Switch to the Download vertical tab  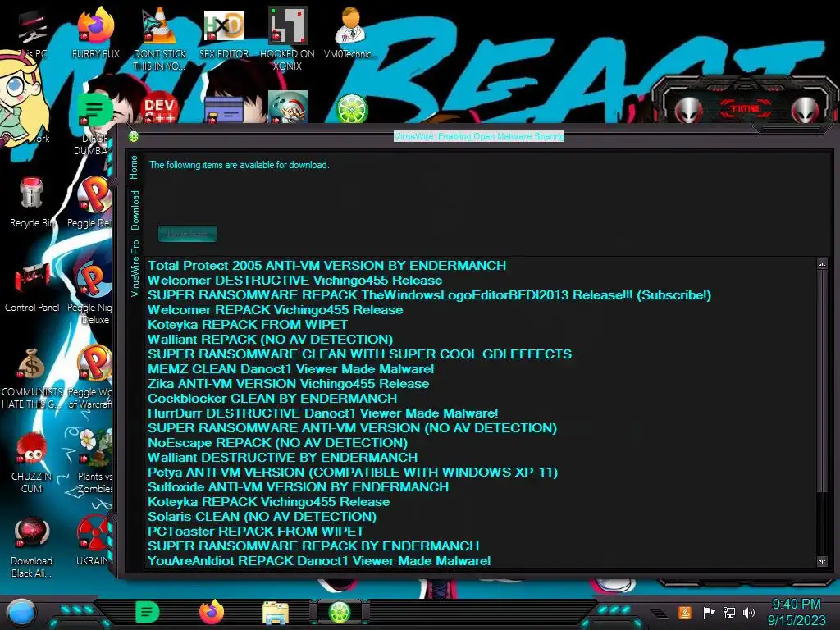(x=135, y=210)
